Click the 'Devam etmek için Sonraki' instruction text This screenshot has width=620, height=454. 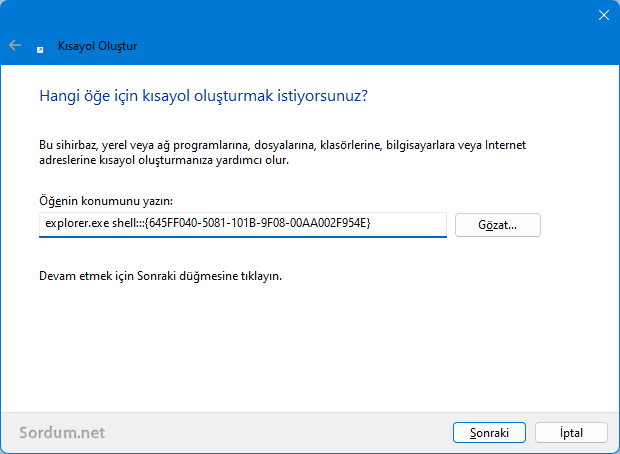pos(161,276)
